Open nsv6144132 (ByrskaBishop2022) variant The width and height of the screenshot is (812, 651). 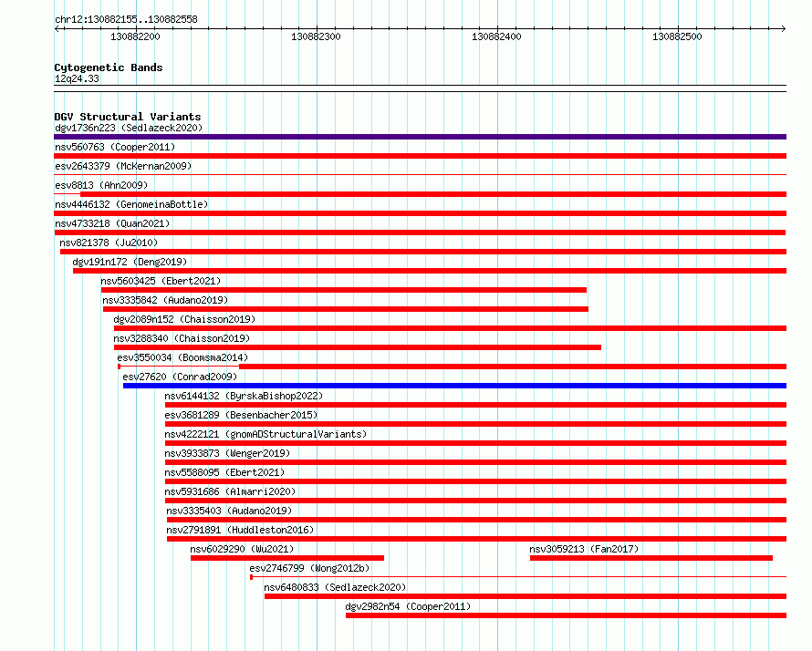pyautogui.click(x=244, y=396)
